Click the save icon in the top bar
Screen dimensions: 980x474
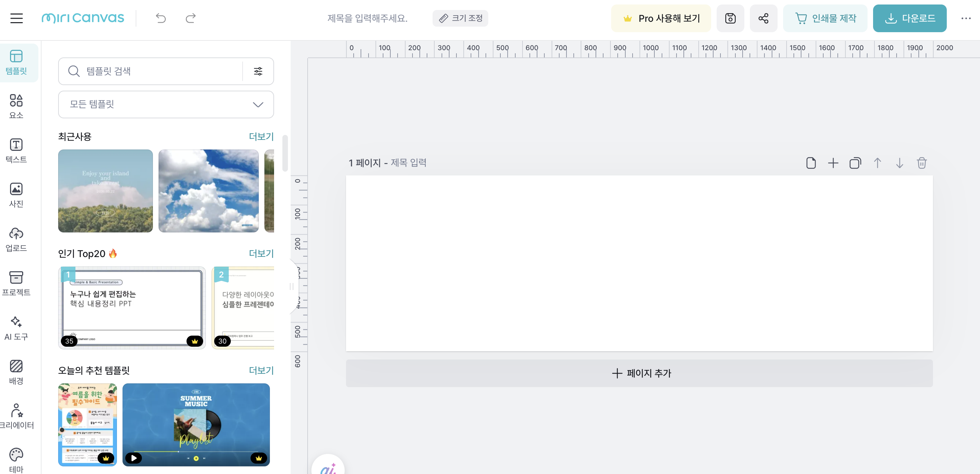point(731,18)
